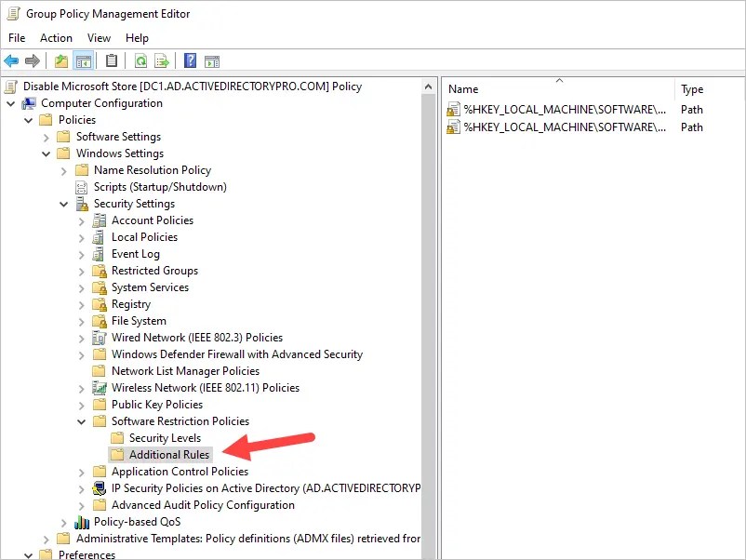Click the forward navigation arrow
The image size is (746, 560).
click(33, 60)
